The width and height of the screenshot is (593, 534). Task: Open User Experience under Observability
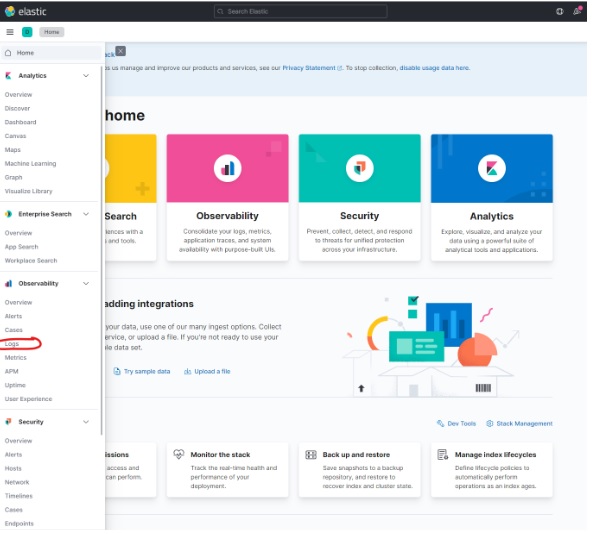click(28, 399)
